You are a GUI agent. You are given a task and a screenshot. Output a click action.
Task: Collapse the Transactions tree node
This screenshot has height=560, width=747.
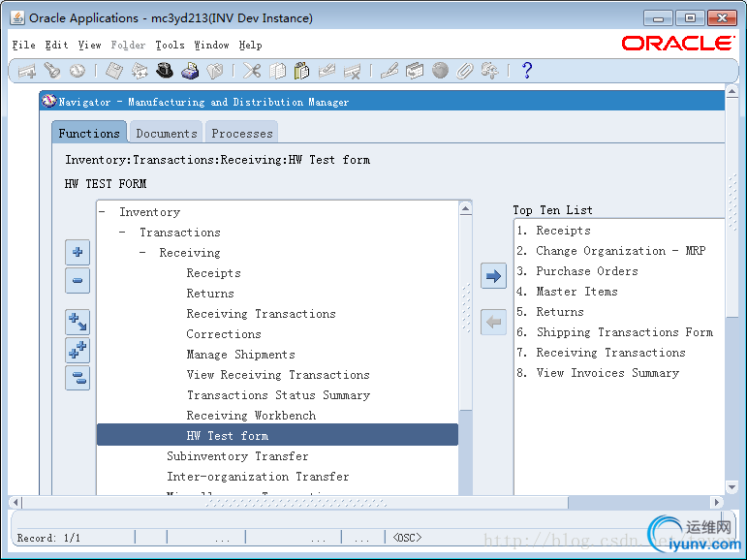(122, 233)
